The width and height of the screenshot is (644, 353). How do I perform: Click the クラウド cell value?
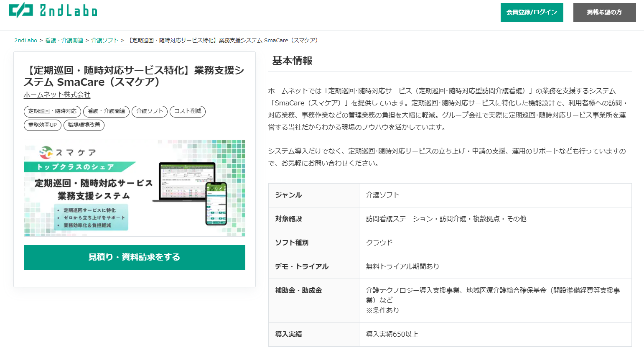pyautogui.click(x=379, y=243)
